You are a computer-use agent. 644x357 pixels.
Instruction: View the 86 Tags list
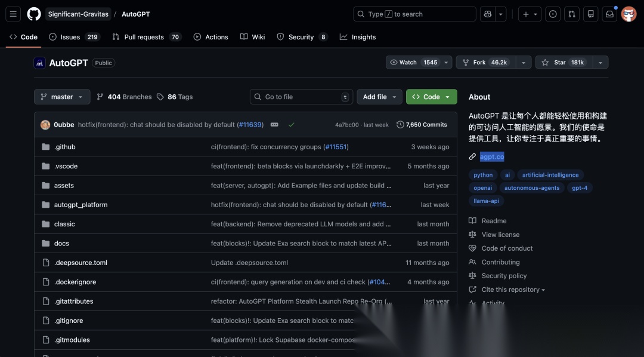coord(175,97)
